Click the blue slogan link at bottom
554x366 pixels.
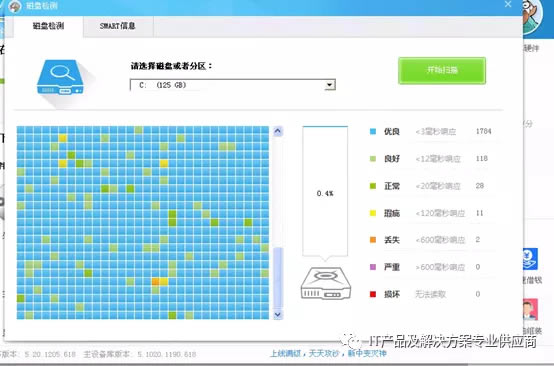click(x=328, y=353)
